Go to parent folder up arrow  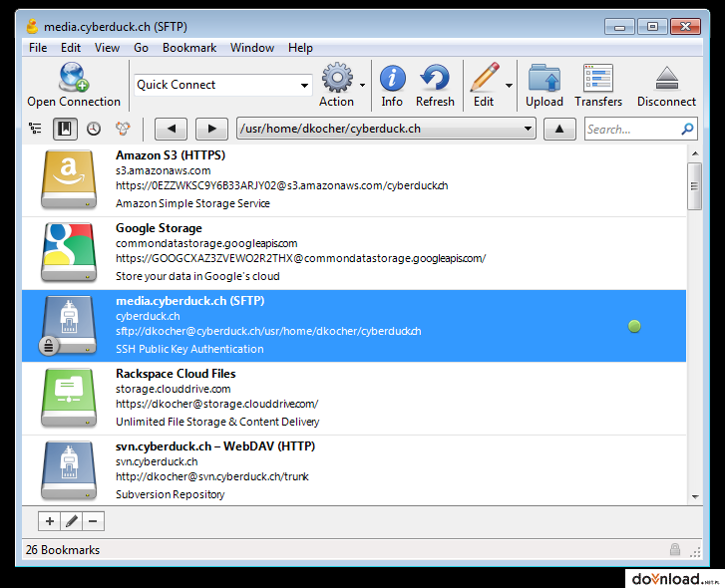pos(559,129)
